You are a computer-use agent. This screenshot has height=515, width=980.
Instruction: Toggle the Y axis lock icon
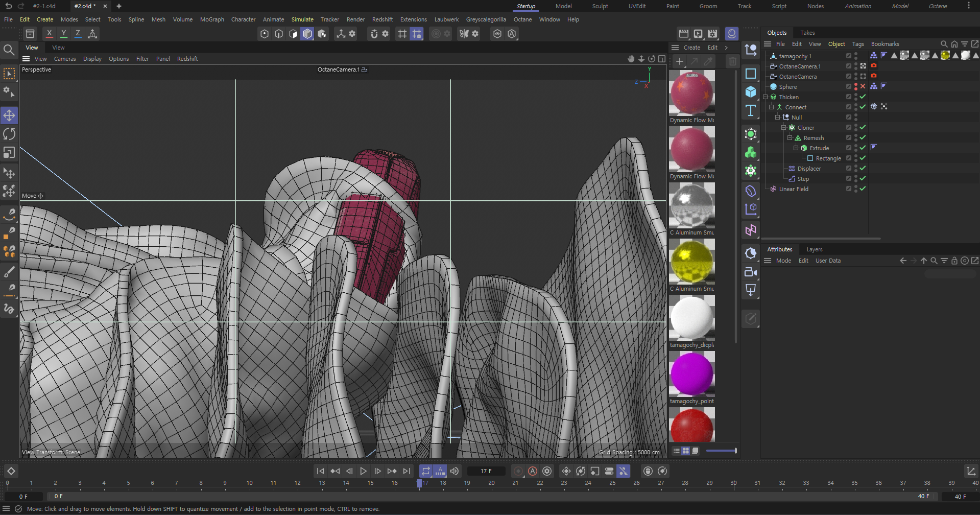pos(63,34)
